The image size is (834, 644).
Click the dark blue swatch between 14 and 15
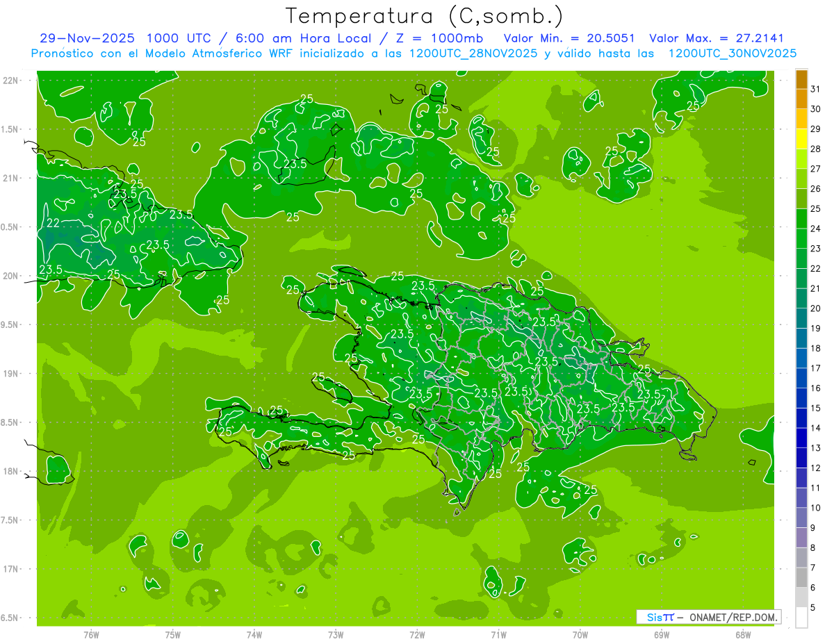coord(801,418)
